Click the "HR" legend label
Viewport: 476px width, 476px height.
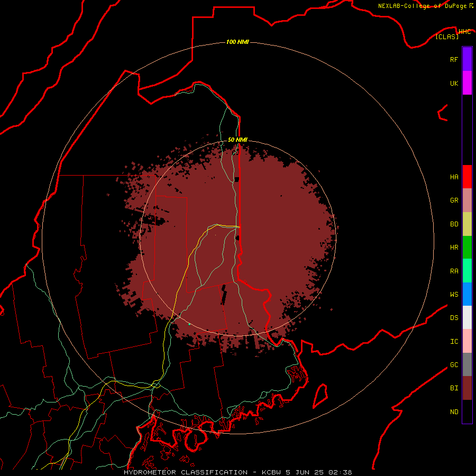(454, 248)
